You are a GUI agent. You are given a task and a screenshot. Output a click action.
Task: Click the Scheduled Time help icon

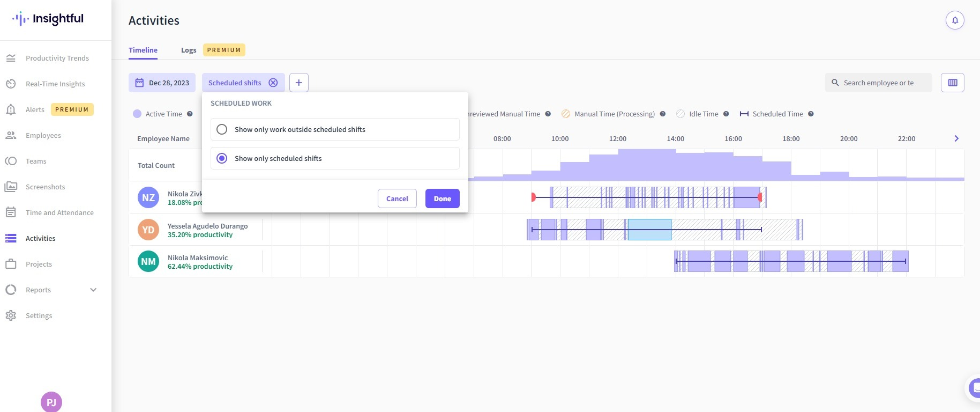coord(811,114)
